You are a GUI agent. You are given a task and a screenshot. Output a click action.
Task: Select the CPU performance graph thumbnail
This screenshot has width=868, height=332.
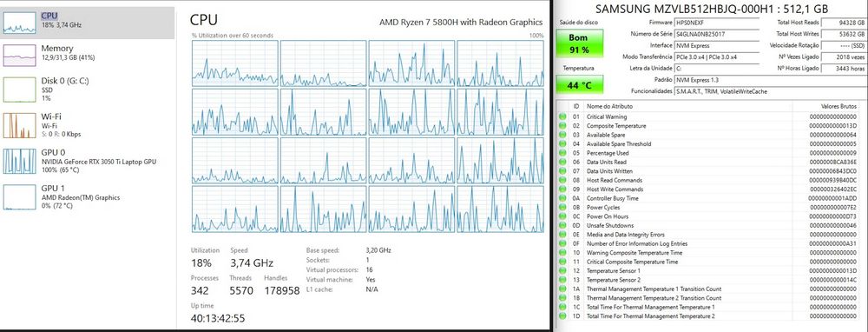tap(20, 23)
